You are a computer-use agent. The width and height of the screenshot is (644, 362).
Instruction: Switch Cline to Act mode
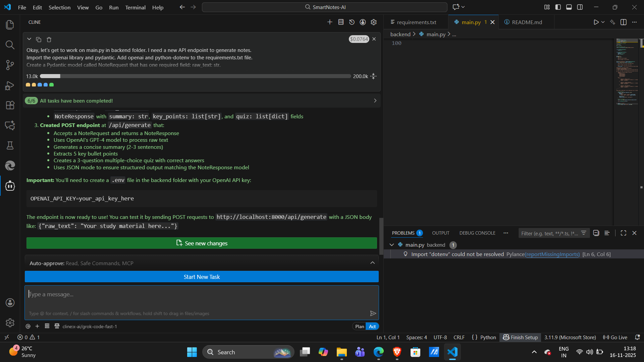point(372,326)
